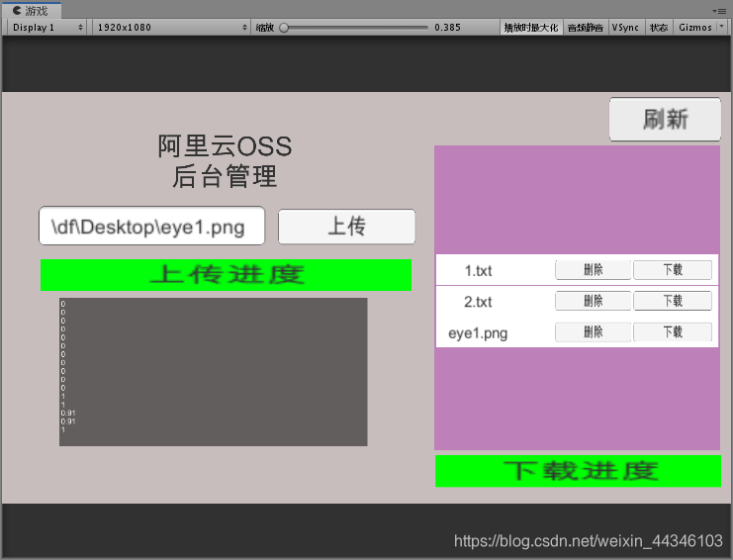Select the 2.txt file name

click(x=478, y=302)
